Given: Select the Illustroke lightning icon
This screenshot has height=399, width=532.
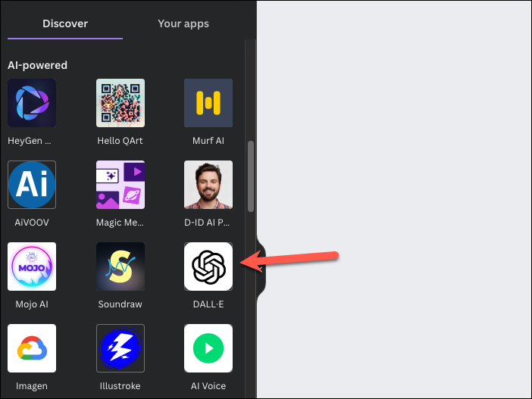Looking at the screenshot, I should 120,348.
